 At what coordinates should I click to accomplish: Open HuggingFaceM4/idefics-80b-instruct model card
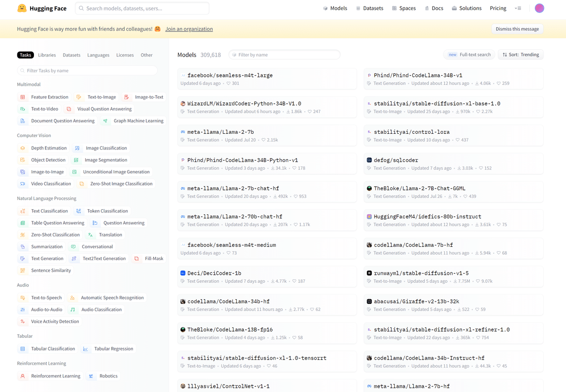[x=453, y=220]
